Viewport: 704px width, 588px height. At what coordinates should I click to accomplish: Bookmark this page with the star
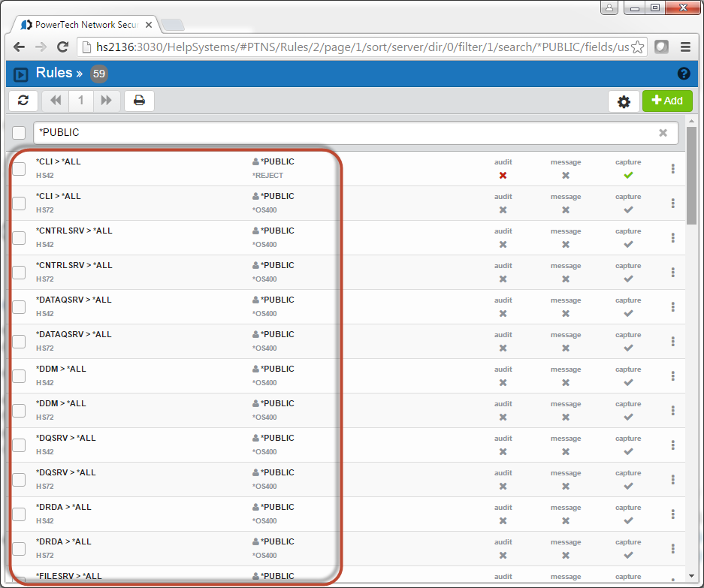coord(637,47)
